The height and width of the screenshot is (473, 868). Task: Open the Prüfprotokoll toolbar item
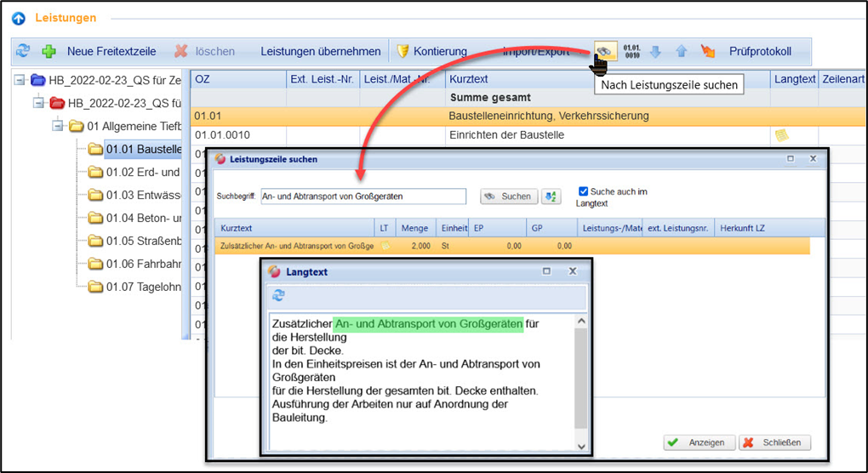pyautogui.click(x=759, y=52)
